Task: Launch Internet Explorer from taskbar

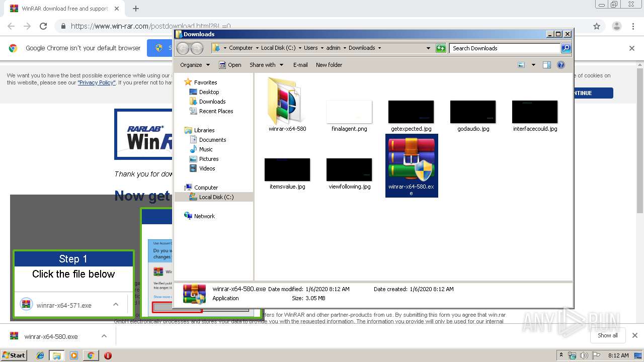Action: 40,355
